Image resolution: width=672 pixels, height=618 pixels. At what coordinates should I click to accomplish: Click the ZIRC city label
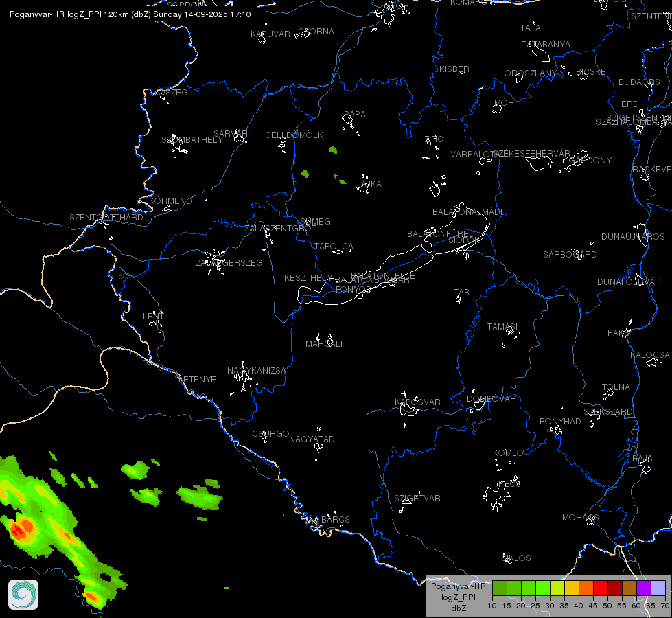[434, 139]
